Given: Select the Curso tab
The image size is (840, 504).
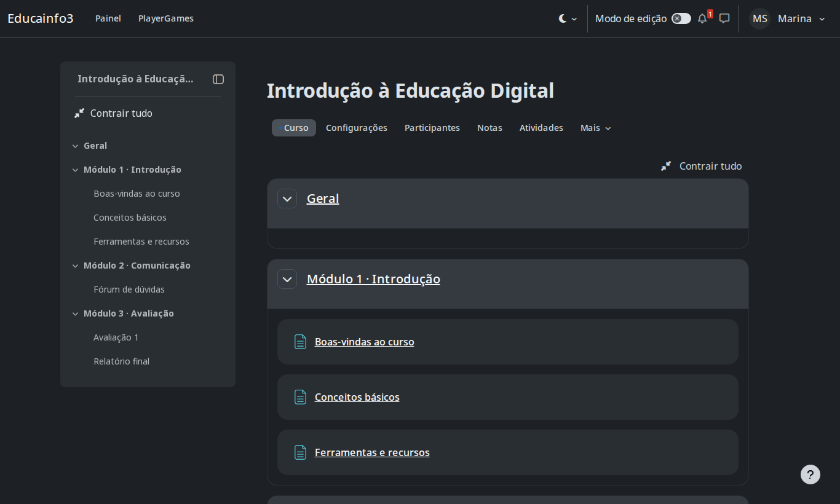Looking at the screenshot, I should tap(294, 128).
